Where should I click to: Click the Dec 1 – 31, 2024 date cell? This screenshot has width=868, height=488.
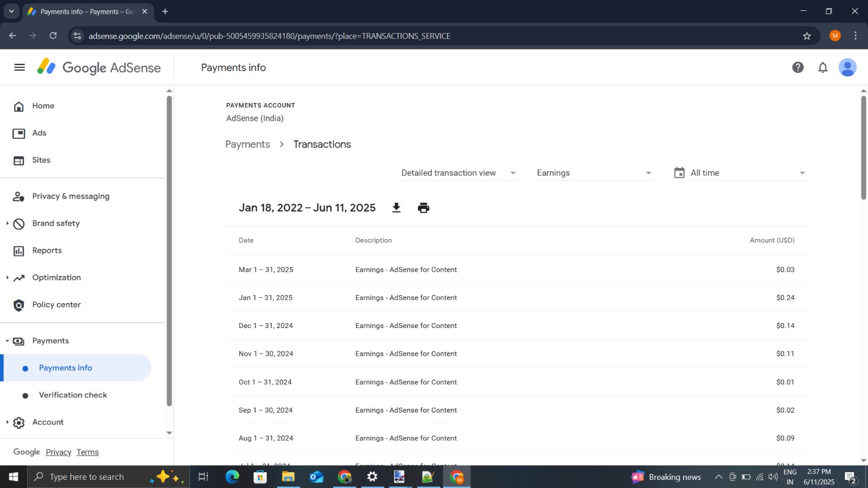coord(266,326)
